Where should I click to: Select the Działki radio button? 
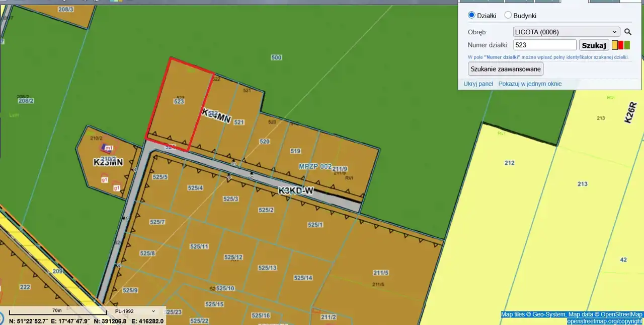pos(471,15)
